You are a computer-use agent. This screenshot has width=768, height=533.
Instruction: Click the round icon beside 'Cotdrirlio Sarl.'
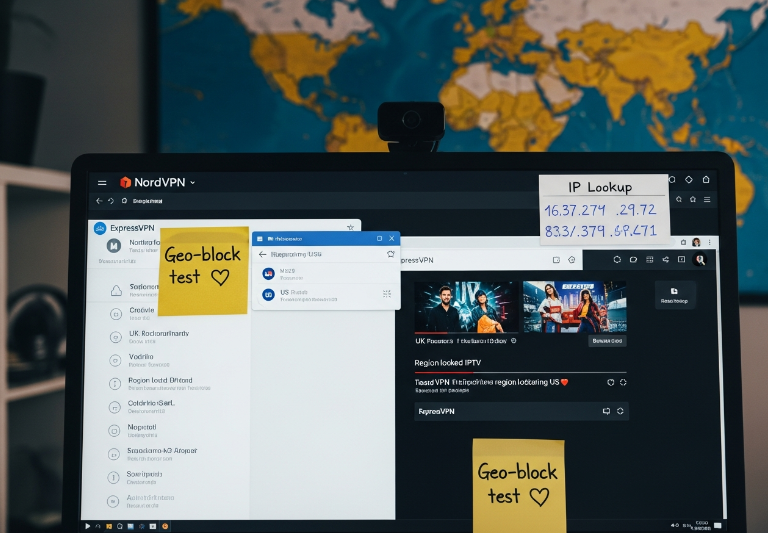114,407
